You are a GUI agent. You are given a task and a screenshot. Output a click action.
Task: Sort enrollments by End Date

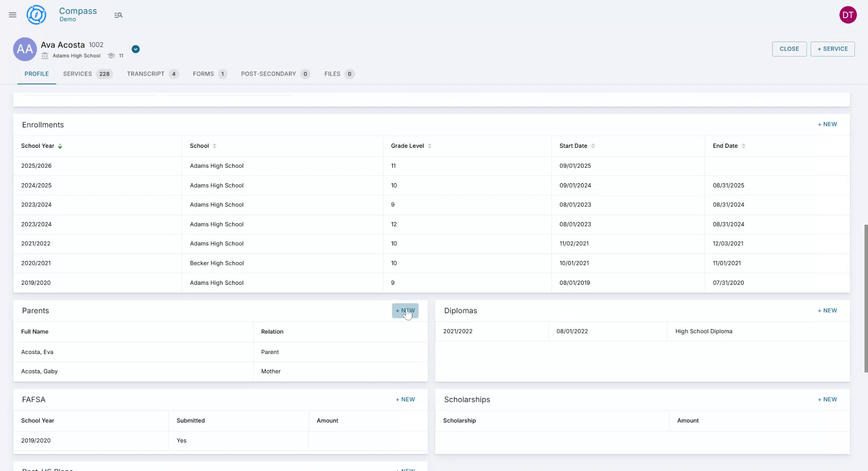[x=744, y=146]
